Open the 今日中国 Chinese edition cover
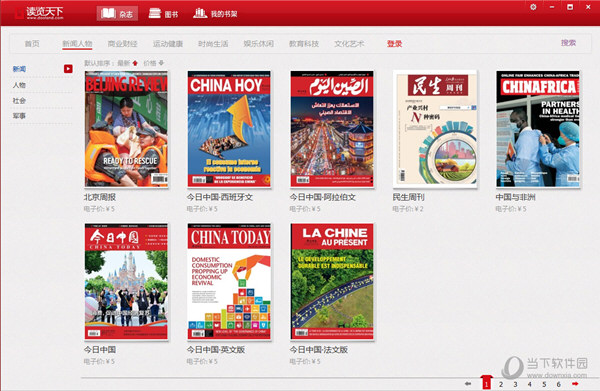Screen dimensions: 600x391 126,282
